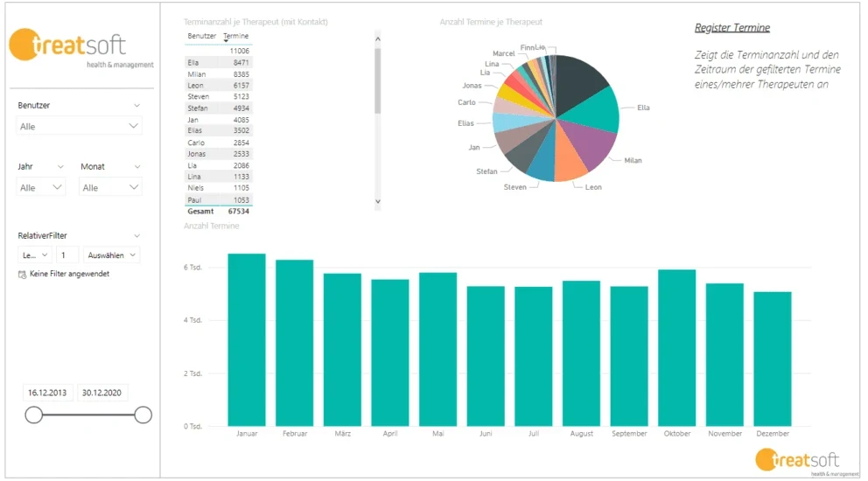Click the calendar icon beside 'Keine Filter angewendet'
The image size is (868, 481).
click(x=22, y=274)
